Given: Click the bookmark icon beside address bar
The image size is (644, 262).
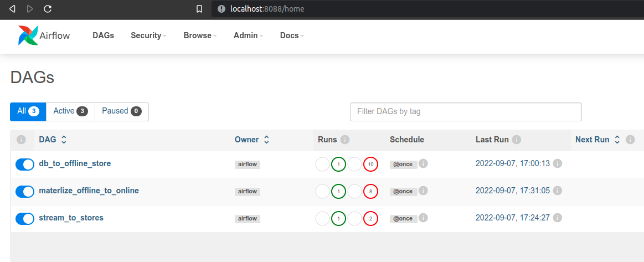Looking at the screenshot, I should 199,9.
